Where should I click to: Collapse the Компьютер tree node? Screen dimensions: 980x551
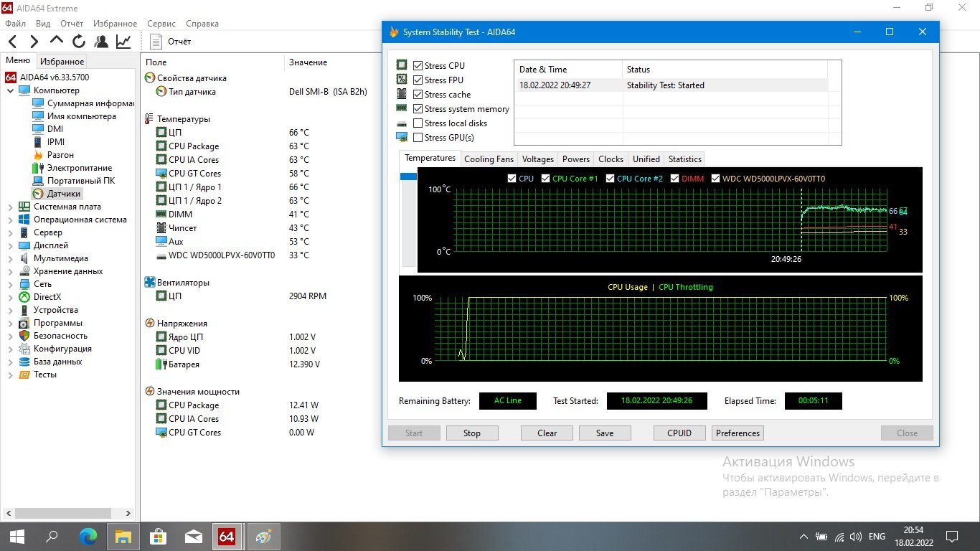point(10,90)
